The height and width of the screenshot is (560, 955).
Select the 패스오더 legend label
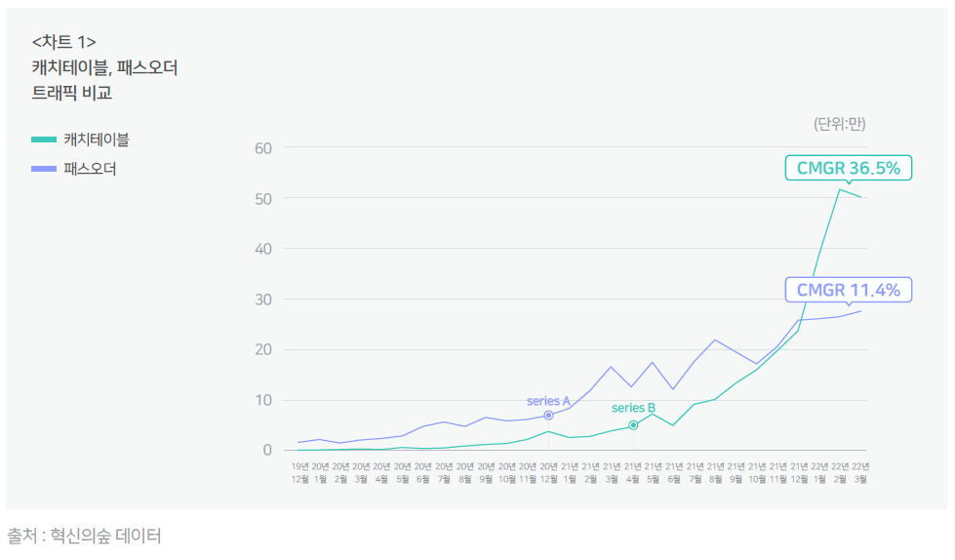coord(90,169)
